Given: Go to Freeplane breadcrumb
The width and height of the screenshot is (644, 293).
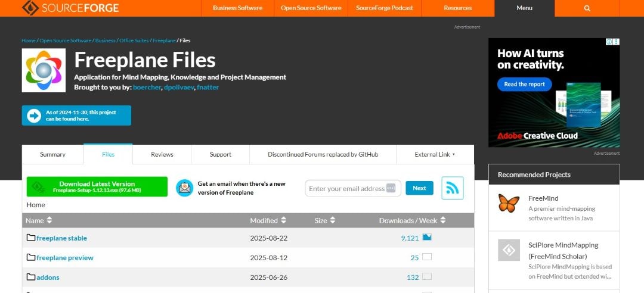Looking at the screenshot, I should 164,40.
